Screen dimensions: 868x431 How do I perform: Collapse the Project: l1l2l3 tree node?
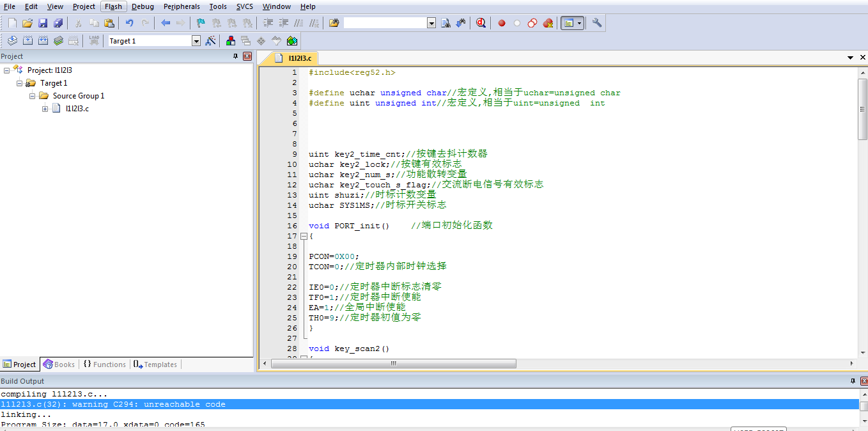click(x=7, y=70)
